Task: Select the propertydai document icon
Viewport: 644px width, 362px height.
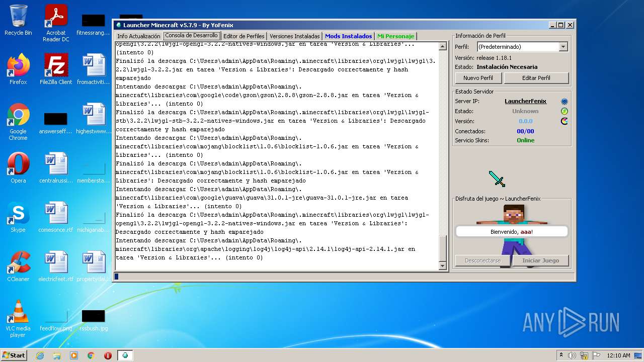Action: (x=94, y=266)
